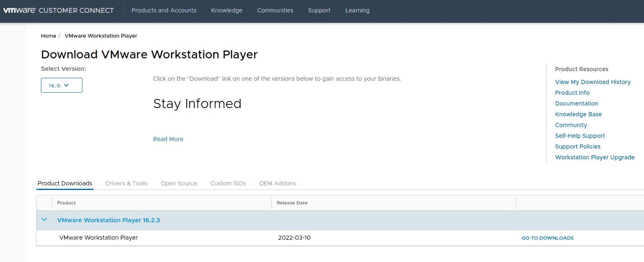Screen dimensions: 644x262
Task: Click the Product column header
Action: coord(66,203)
